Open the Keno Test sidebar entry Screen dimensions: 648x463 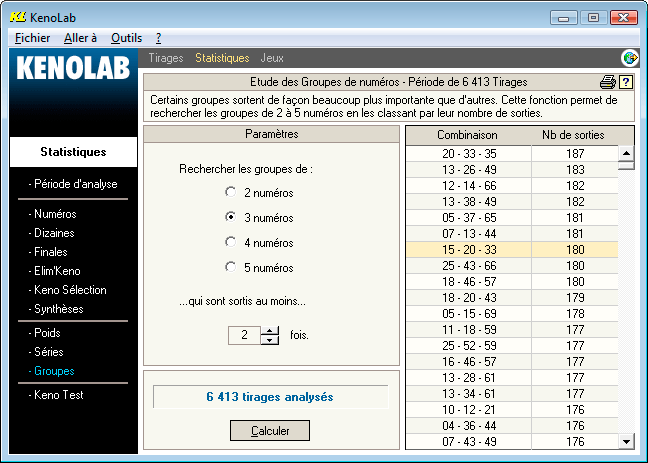pyautogui.click(x=58, y=395)
